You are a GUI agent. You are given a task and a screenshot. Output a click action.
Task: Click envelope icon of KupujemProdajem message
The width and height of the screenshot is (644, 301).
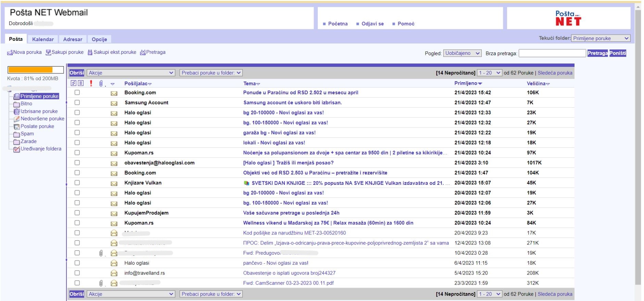pyautogui.click(x=114, y=214)
